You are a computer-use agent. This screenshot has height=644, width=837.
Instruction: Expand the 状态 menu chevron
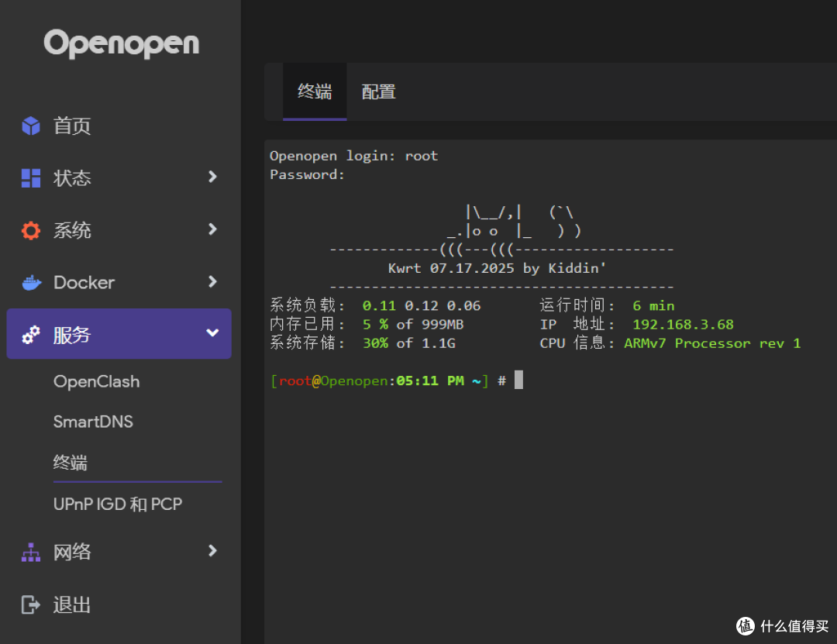[212, 177]
